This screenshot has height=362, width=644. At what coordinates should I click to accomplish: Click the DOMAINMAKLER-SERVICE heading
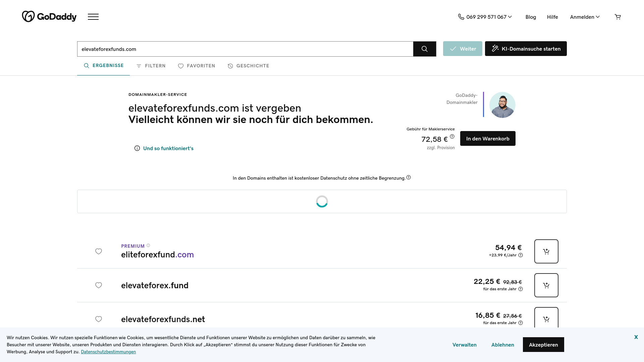click(x=158, y=95)
